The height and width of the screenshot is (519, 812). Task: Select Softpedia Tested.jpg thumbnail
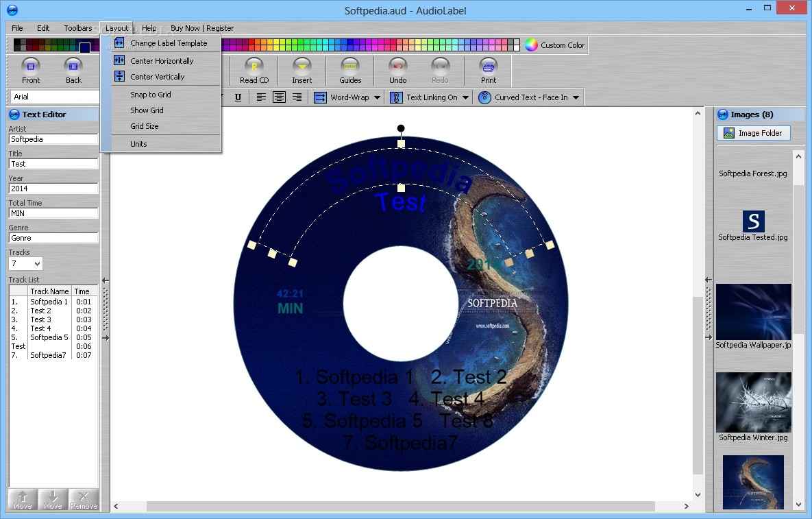tap(754, 221)
